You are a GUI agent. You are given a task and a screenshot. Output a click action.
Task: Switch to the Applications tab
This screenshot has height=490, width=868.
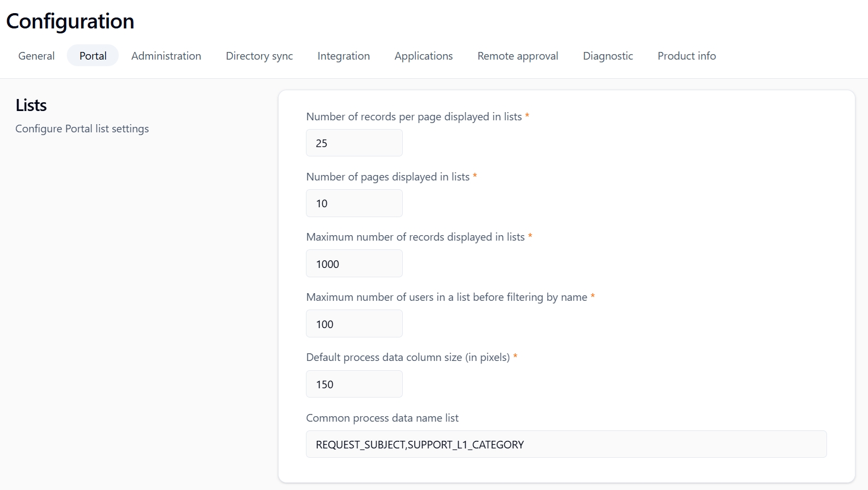click(x=423, y=56)
